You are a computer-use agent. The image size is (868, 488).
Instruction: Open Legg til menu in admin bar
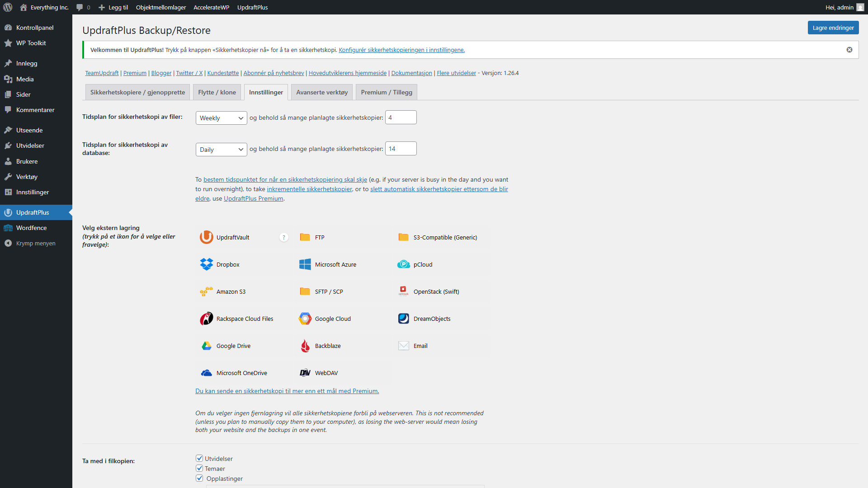[x=113, y=7]
